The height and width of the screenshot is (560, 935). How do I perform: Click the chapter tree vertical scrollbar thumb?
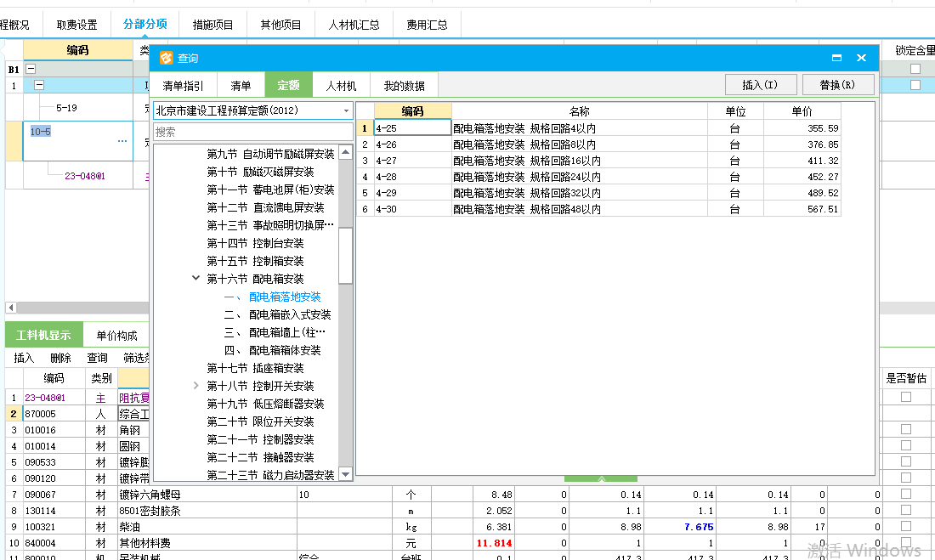pos(345,255)
